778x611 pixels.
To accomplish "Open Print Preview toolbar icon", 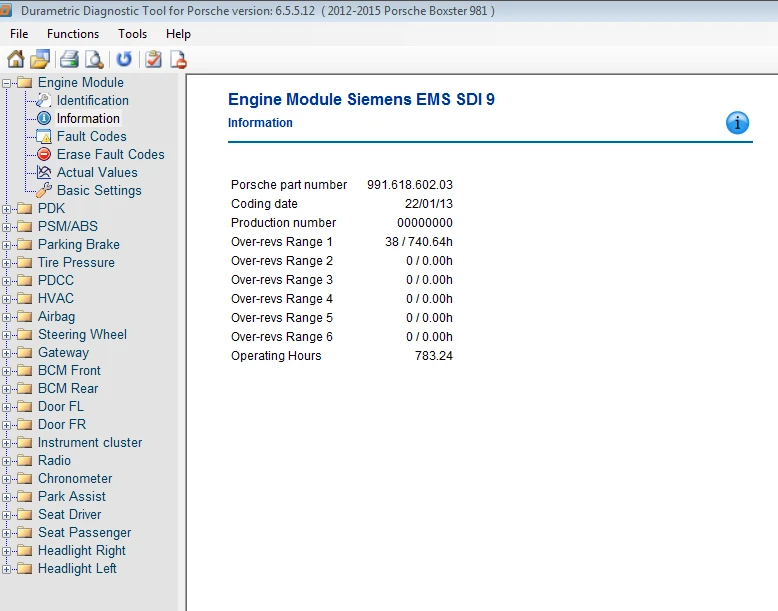I will tap(94, 60).
